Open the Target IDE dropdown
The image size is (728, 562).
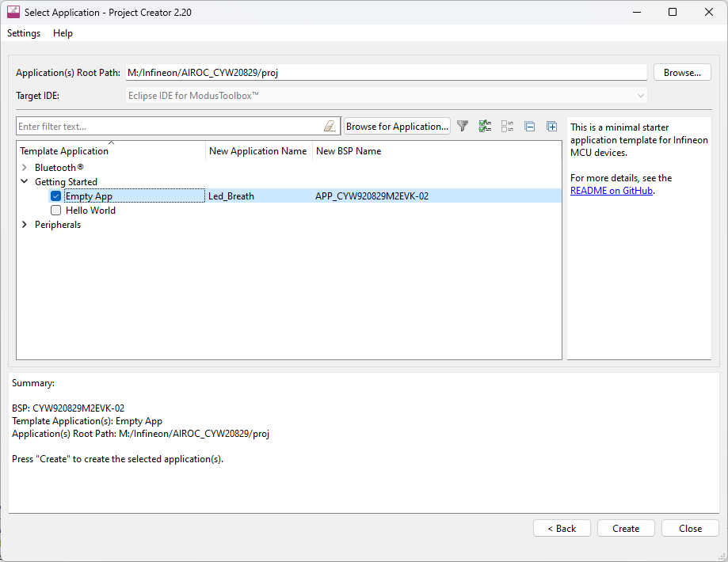point(387,96)
